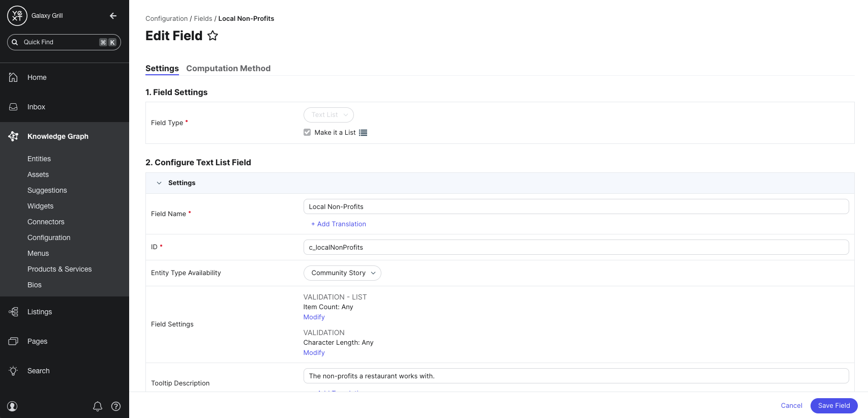Click the Yext logo icon
This screenshot has height=418, width=868.
[x=17, y=16]
